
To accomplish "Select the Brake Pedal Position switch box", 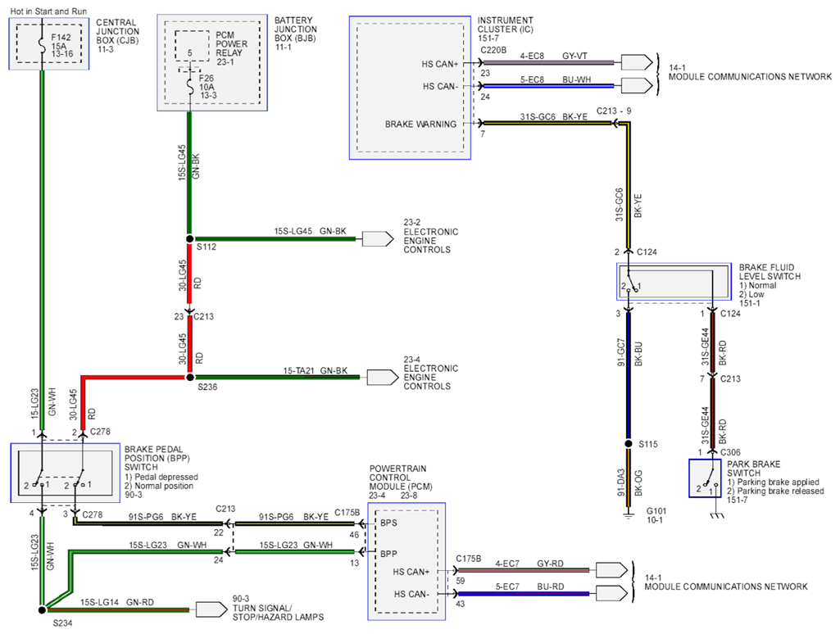I will coord(66,473).
